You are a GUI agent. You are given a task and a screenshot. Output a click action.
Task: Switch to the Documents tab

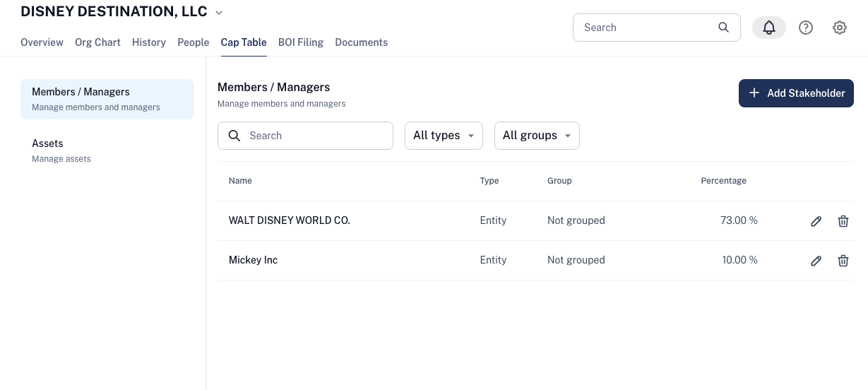(x=362, y=42)
